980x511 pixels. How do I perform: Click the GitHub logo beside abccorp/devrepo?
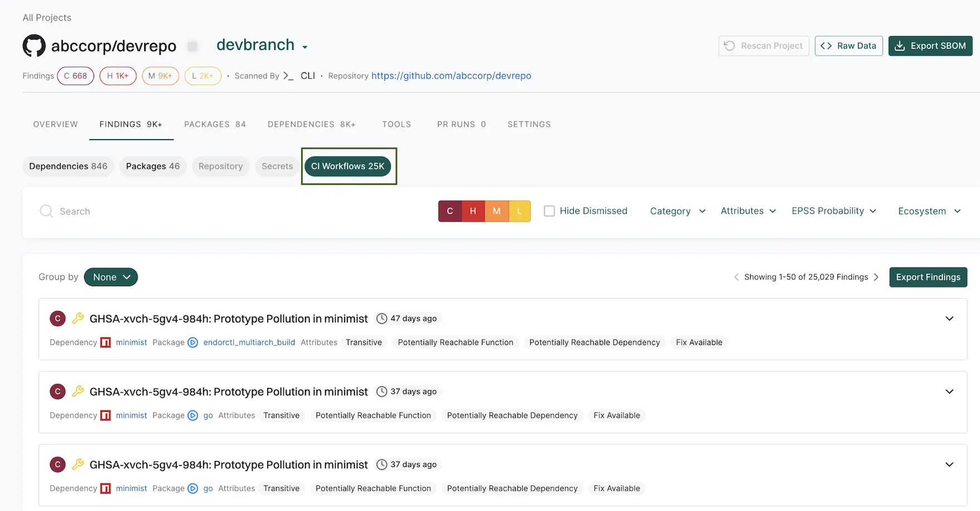click(34, 46)
